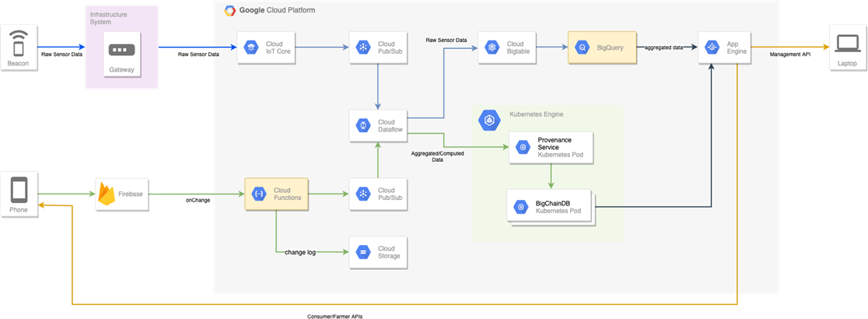This screenshot has height=319, width=868.
Task: Select the Consumer/Farmer APIs label
Action: 335,317
